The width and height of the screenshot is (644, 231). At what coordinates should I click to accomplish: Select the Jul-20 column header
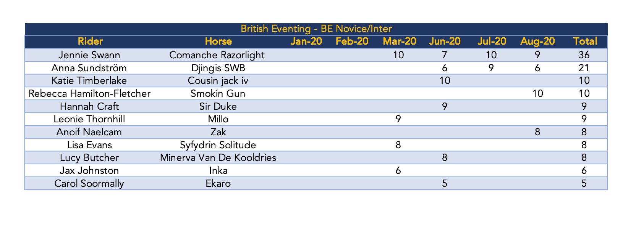491,41
